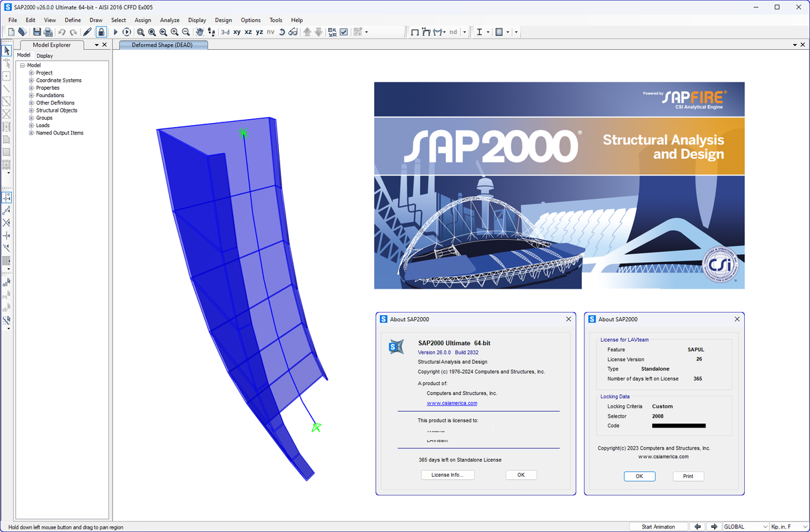
Task: Click OK in the license About dialog
Action: coord(640,476)
